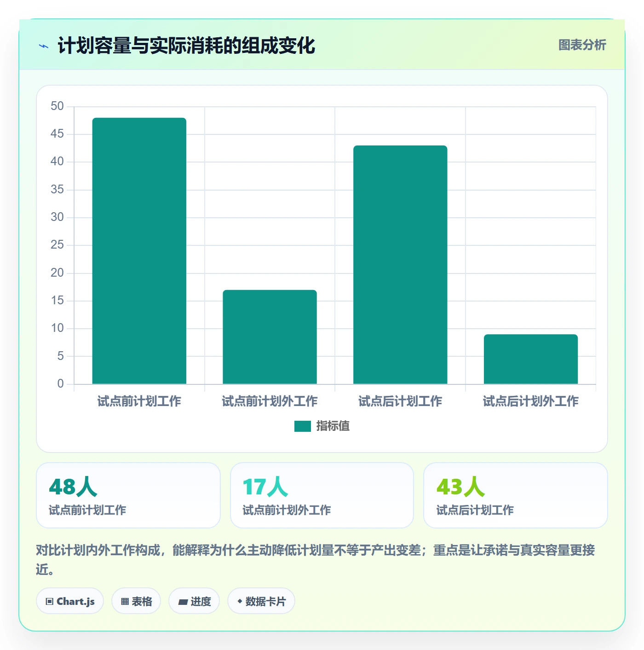Click the 试点后计划工作 bar in chart

click(400, 265)
